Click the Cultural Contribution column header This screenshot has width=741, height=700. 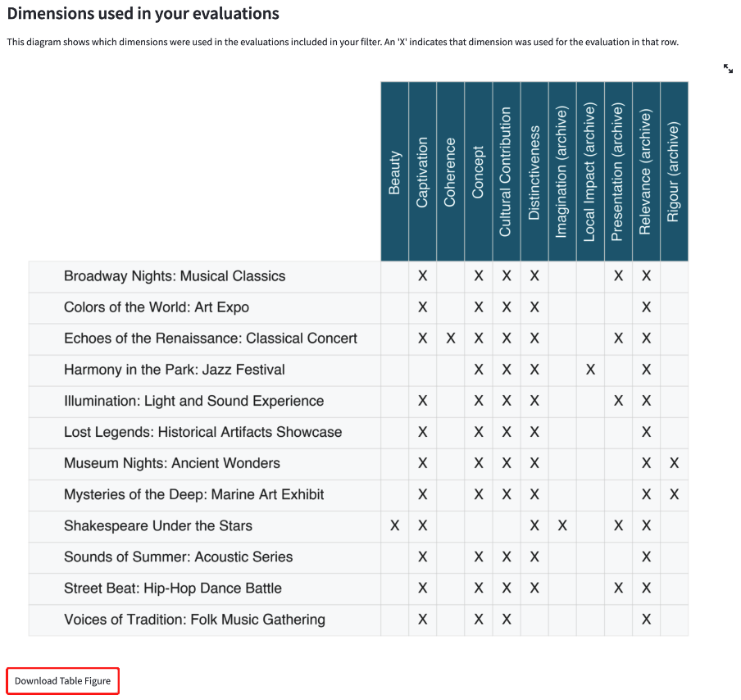pos(506,172)
